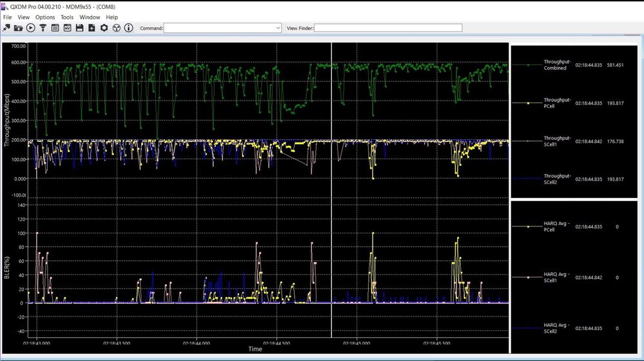
Task: Open settings gear icon in toolbar
Action: point(104,28)
